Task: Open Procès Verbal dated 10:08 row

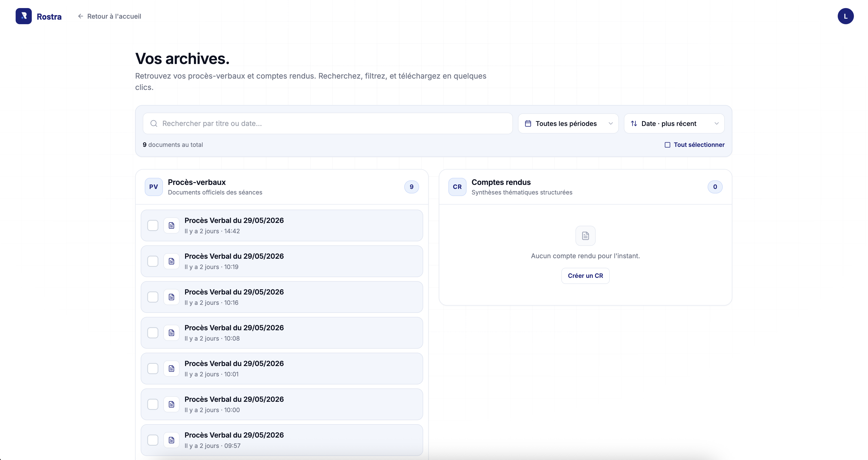Action: coord(282,333)
